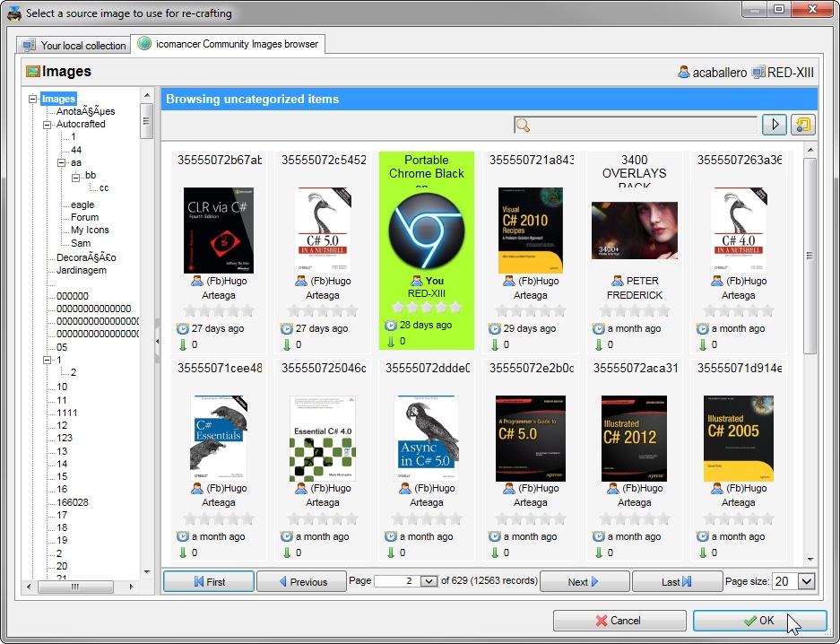The width and height of the screenshot is (840, 644).
Task: Select the cc tree folder
Action: click(104, 188)
